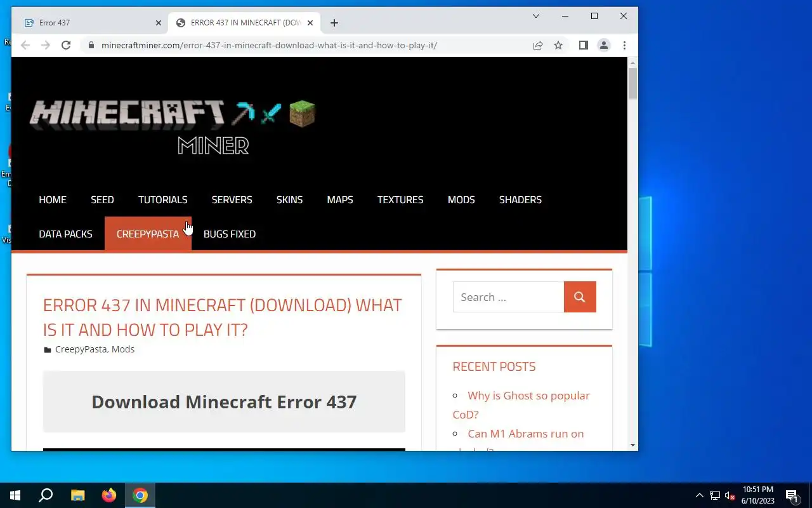Click the muted volume tray icon
The image size is (812, 508).
pos(730,495)
